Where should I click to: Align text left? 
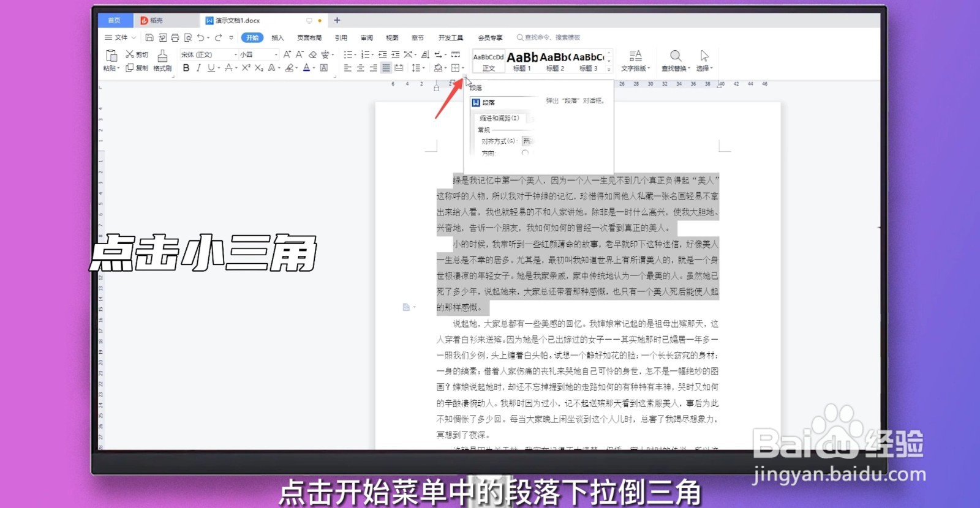[x=347, y=68]
